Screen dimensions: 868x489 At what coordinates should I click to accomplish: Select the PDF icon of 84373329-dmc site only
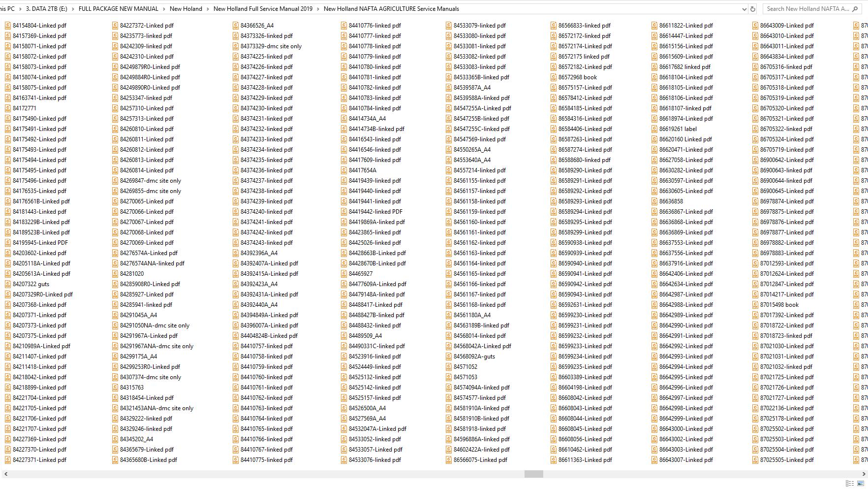(x=236, y=46)
